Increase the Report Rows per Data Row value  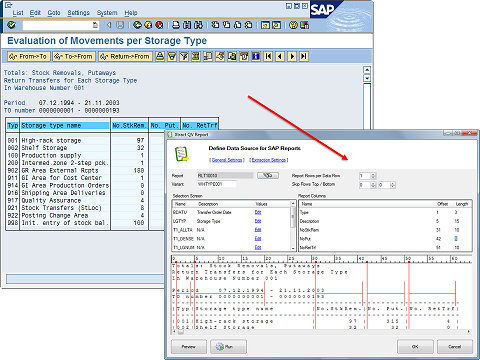pyautogui.click(x=373, y=174)
